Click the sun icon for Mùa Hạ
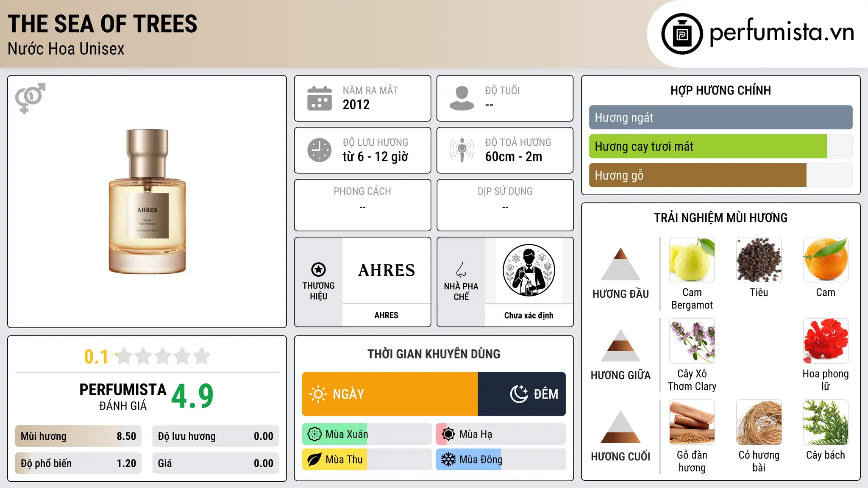Viewport: 868px width, 488px height. [x=448, y=434]
